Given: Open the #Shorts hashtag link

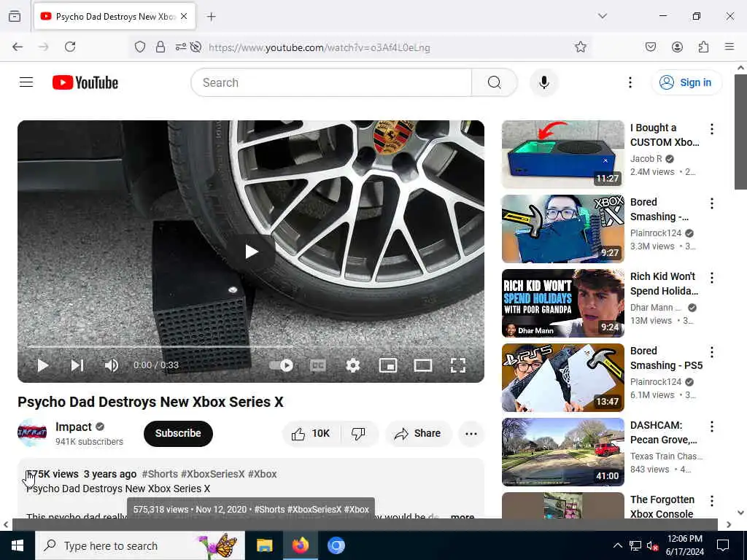Looking at the screenshot, I should [x=160, y=474].
